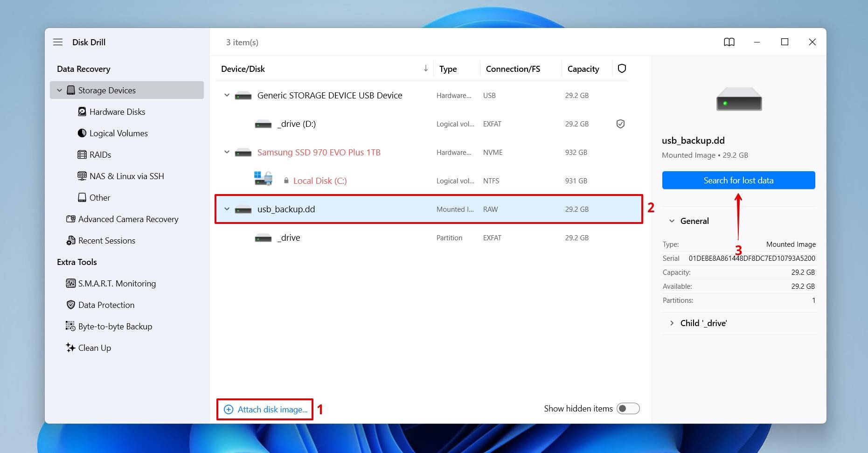Enable Show hidden items
This screenshot has height=453, width=868.
point(628,408)
